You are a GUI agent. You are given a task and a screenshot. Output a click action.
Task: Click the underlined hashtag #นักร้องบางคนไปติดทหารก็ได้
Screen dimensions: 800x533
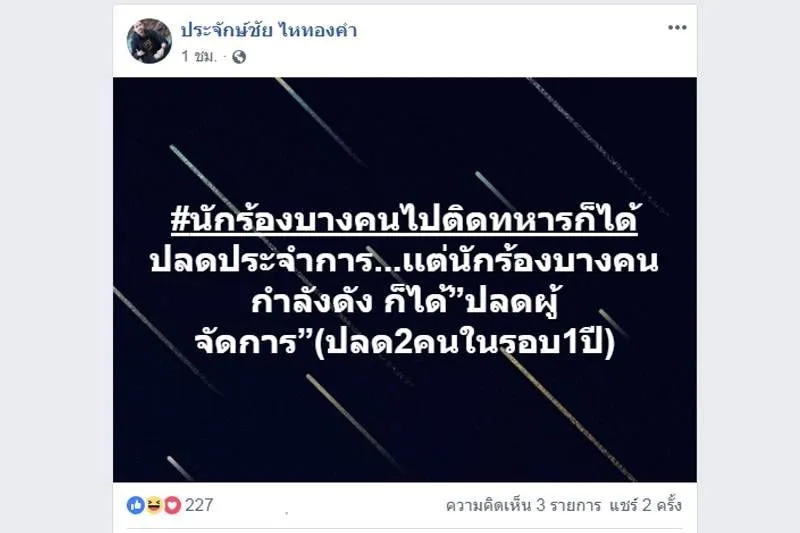click(404, 219)
